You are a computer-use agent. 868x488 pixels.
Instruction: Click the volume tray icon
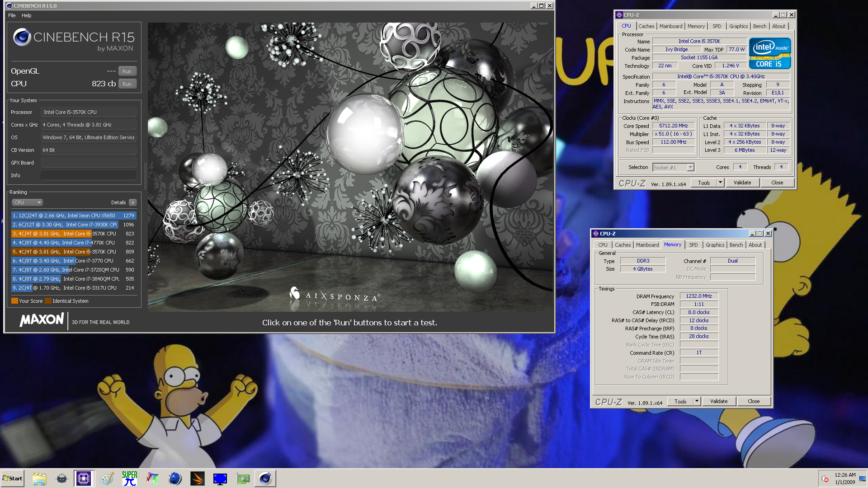tap(825, 479)
